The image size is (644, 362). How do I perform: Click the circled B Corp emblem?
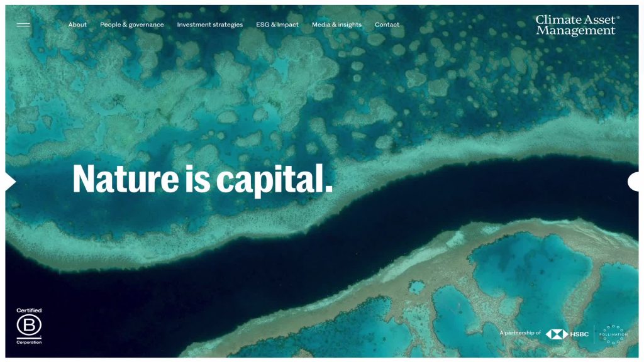pos(29,325)
